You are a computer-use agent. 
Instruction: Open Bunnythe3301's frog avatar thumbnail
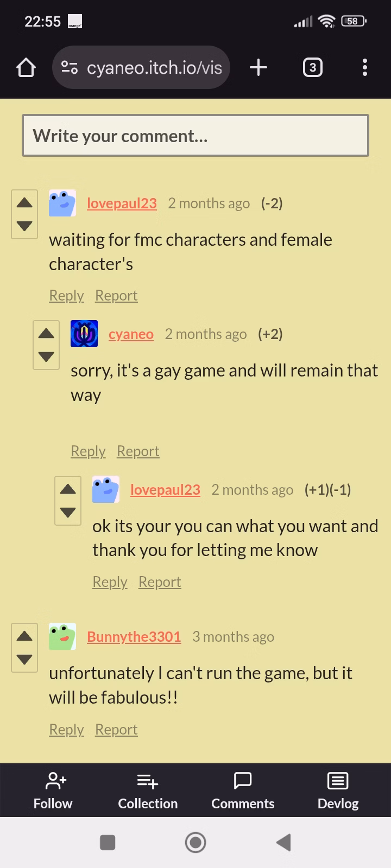(62, 637)
